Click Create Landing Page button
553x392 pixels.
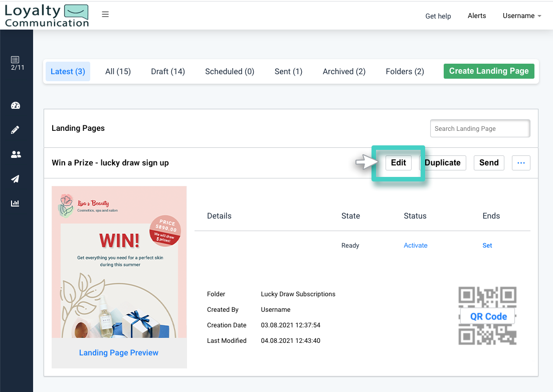[489, 71]
